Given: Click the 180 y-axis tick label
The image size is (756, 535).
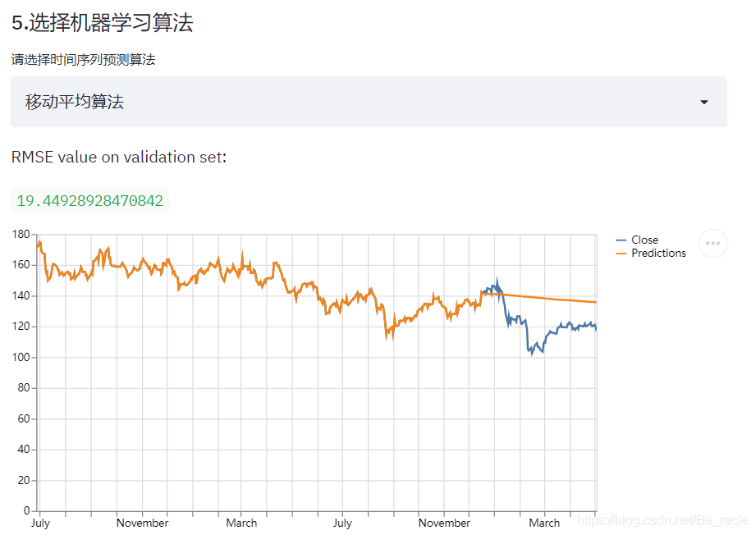Looking at the screenshot, I should point(21,234).
